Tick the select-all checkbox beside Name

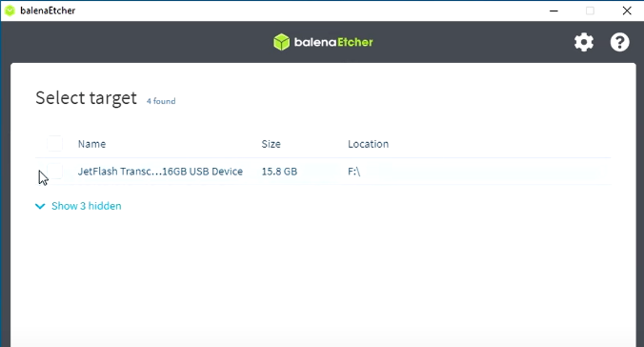[54, 144]
